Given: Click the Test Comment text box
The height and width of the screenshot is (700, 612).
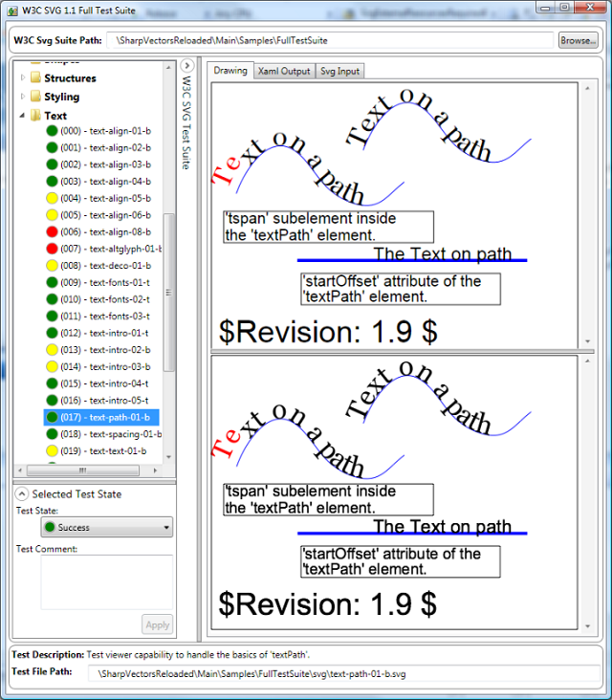Looking at the screenshot, I should [x=107, y=581].
